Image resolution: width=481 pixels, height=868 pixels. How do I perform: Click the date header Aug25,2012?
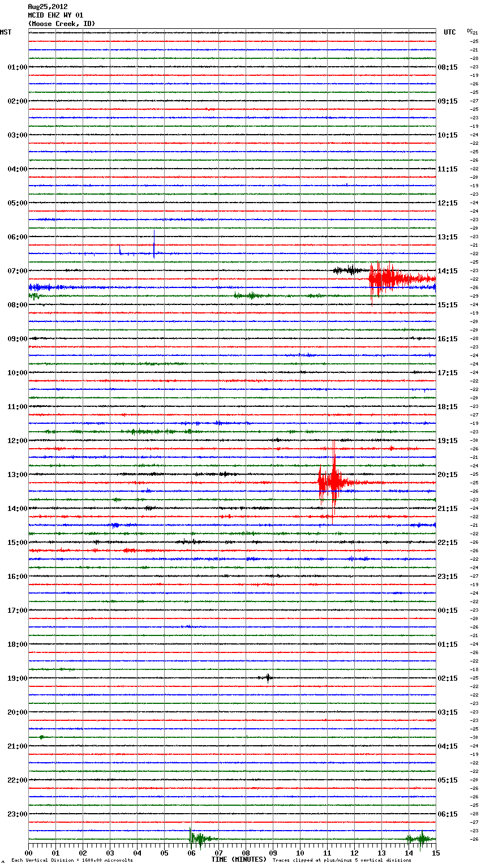point(48,7)
